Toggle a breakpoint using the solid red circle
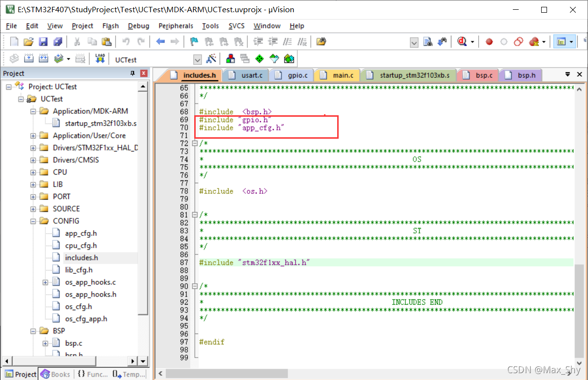This screenshot has height=380, width=588. click(x=489, y=42)
